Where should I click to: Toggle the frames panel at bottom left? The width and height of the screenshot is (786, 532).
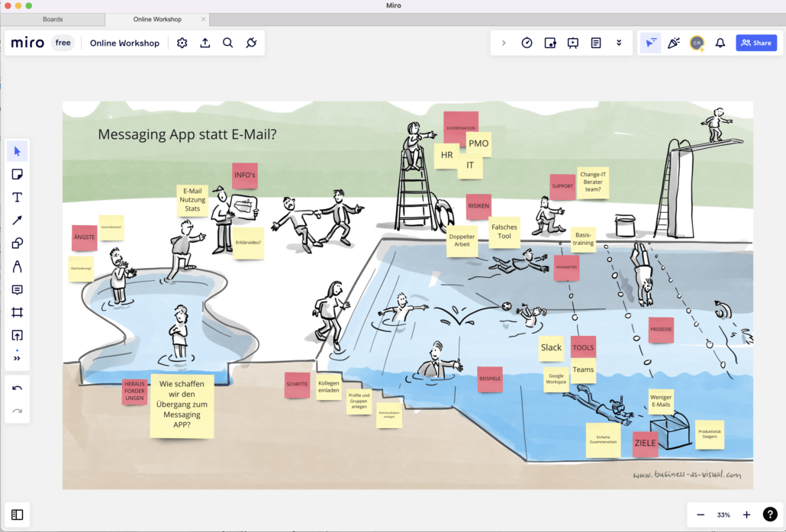18,514
